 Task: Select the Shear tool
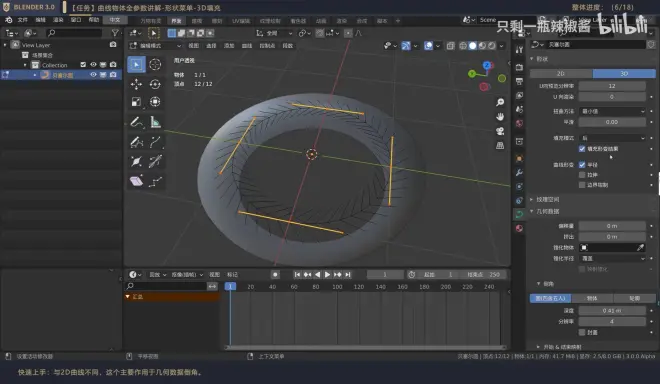pos(136,181)
